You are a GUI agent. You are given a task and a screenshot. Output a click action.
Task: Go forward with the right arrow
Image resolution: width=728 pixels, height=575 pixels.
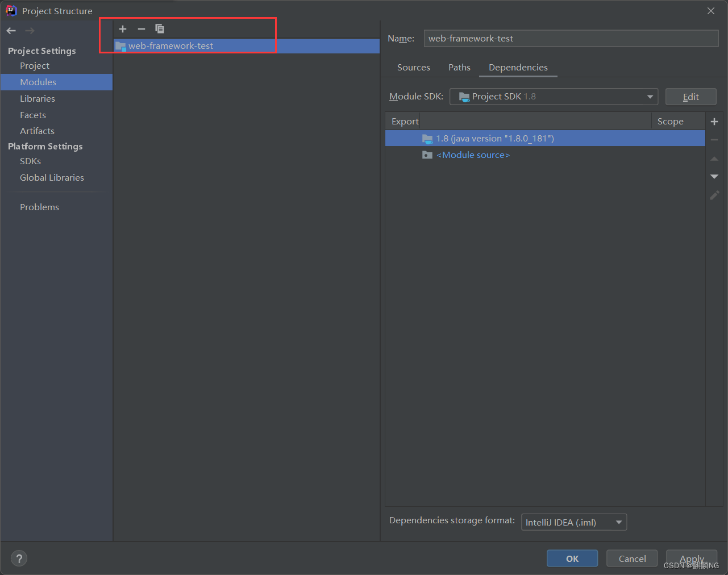pyautogui.click(x=30, y=31)
